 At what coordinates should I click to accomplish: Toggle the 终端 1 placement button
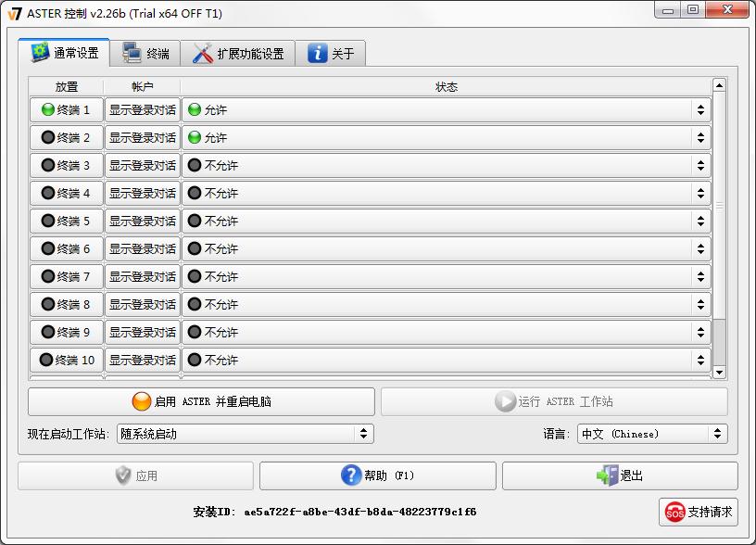coord(67,110)
